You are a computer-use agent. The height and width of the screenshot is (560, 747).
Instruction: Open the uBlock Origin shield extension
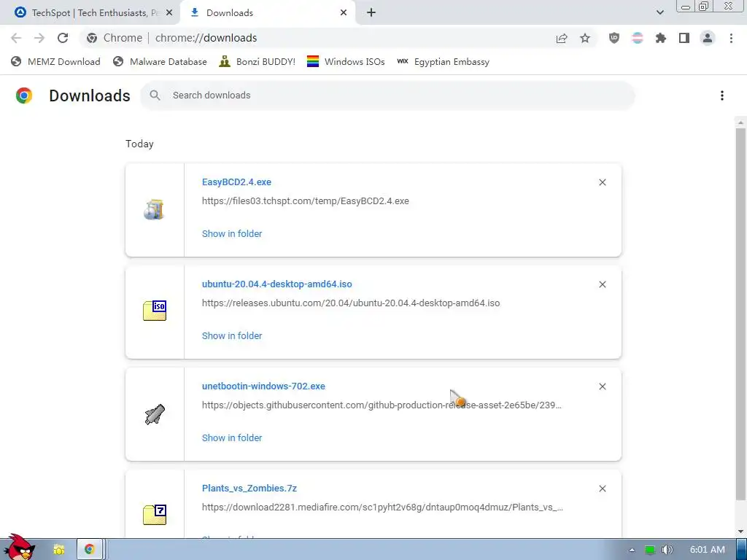click(x=614, y=38)
